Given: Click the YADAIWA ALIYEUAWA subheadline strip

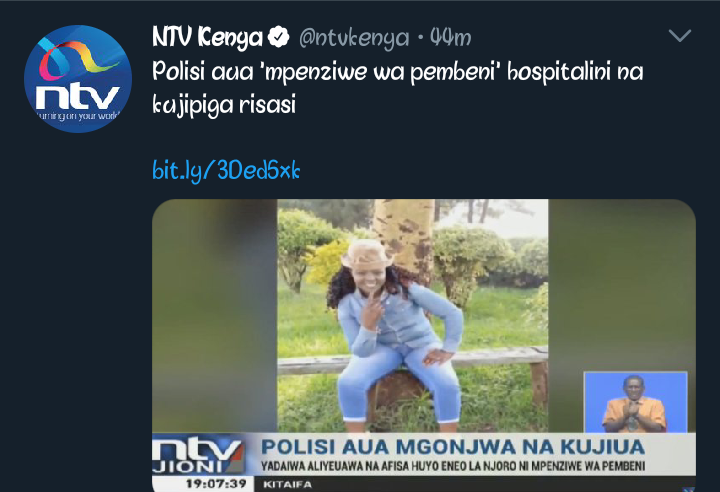Looking at the screenshot, I should pos(453,466).
